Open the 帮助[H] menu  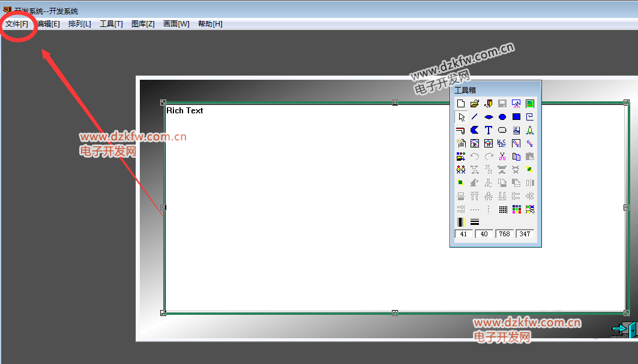click(x=210, y=24)
